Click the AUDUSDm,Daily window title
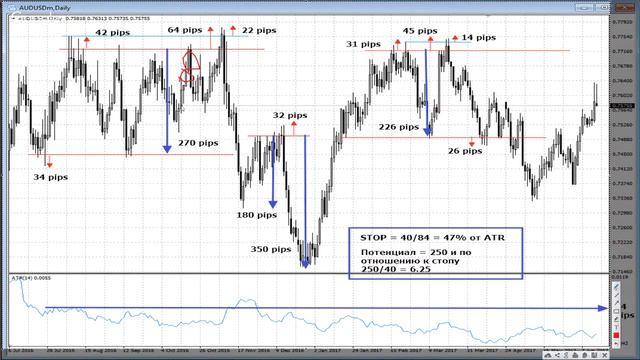Image resolution: width=640 pixels, height=360 pixels. tap(44, 8)
